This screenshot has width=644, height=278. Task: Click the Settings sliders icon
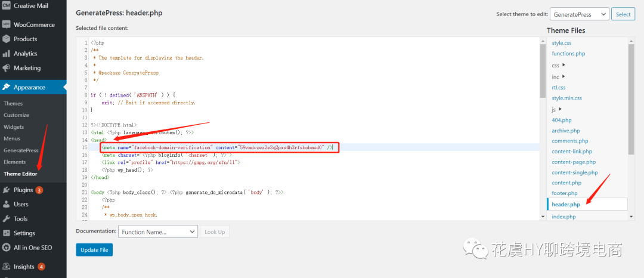coord(6,233)
